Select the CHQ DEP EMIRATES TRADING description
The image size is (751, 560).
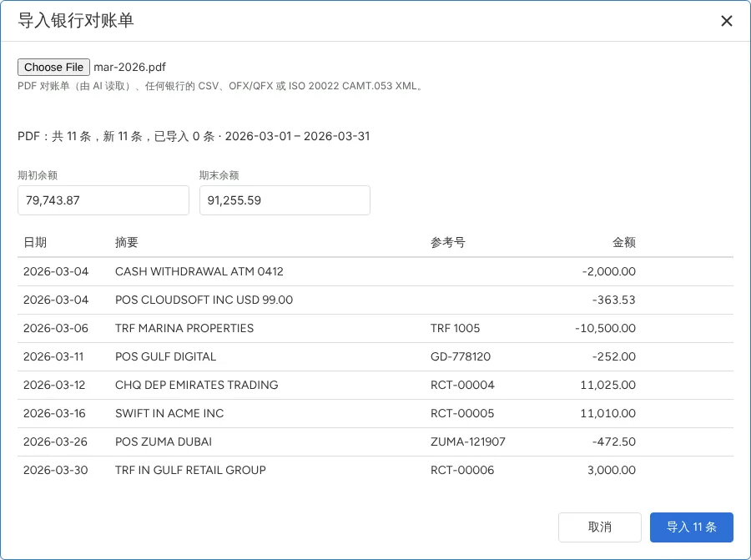coord(196,385)
